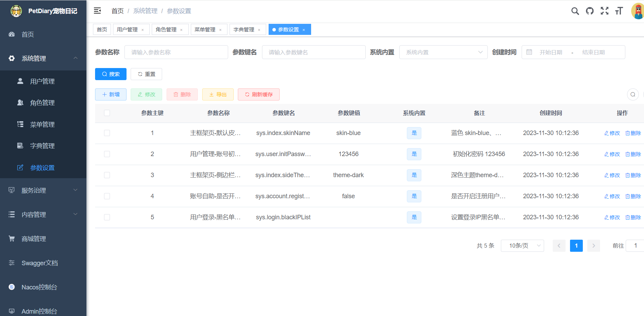
Task: Focus the 参数键名 input field
Action: click(x=314, y=52)
